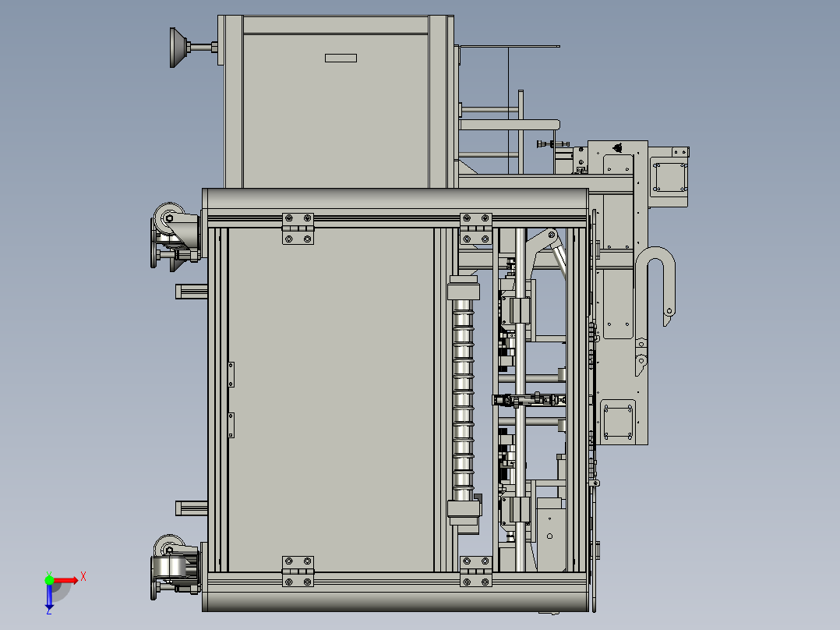
Task: Select the leveling foot pad at upper left
Action: tap(178, 48)
